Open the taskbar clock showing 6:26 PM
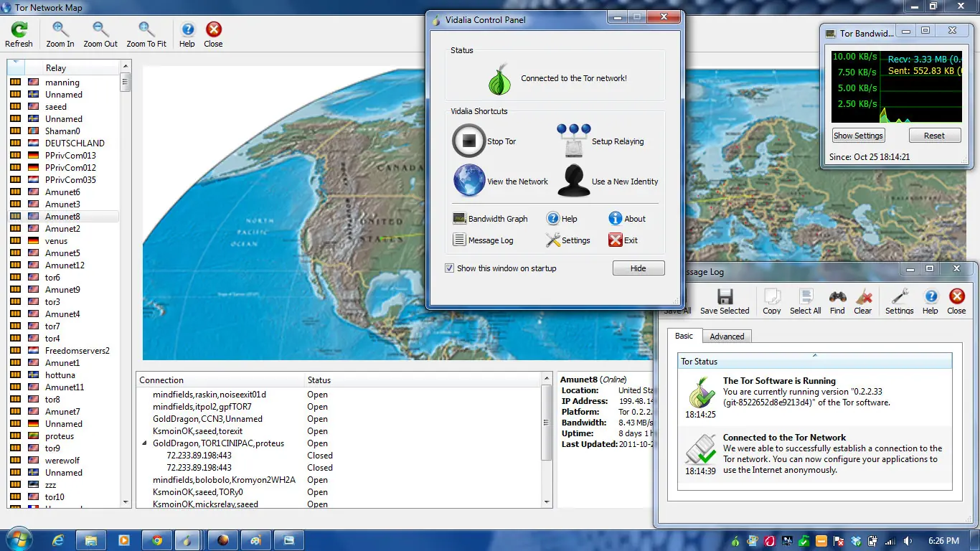This screenshot has width=980, height=551. [943, 541]
